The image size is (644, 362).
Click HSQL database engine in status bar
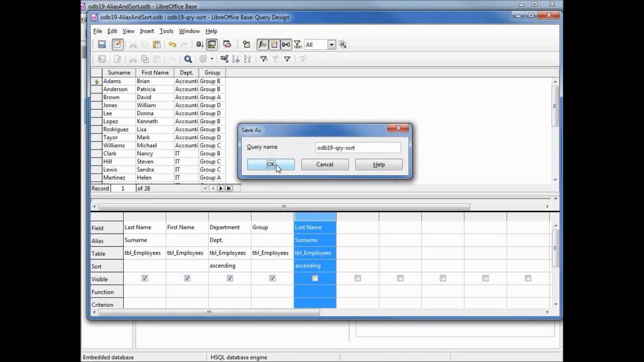[239, 357]
